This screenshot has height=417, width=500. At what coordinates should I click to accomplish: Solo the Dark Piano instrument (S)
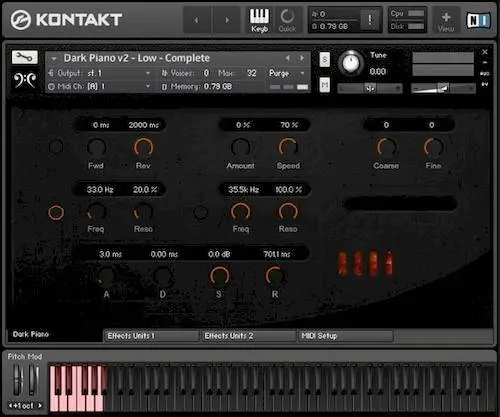click(325, 60)
